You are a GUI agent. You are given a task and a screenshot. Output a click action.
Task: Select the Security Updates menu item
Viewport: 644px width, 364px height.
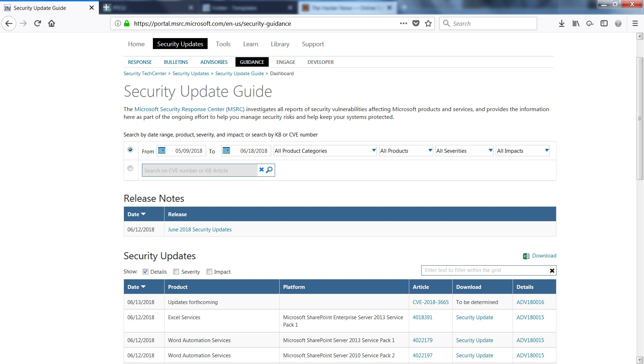(180, 44)
